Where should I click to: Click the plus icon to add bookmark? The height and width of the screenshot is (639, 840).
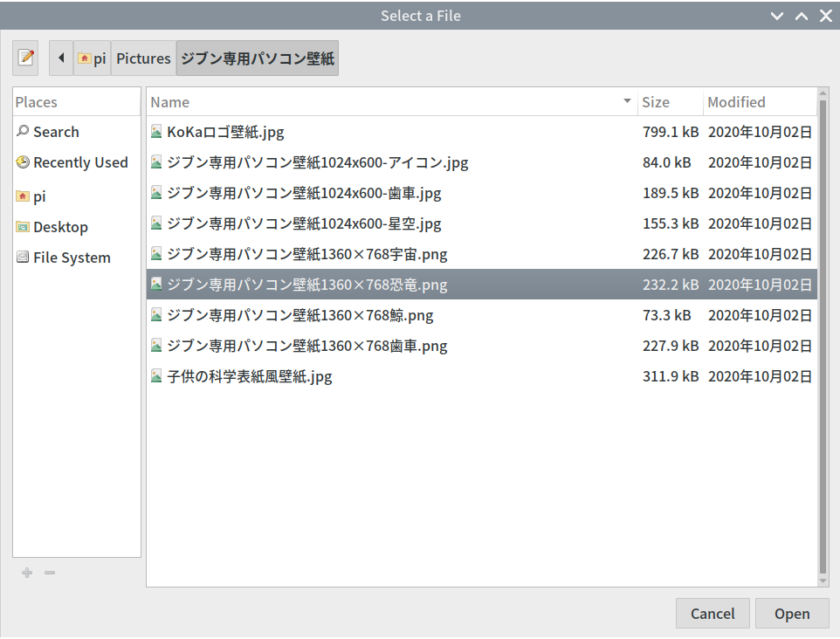pos(27,573)
